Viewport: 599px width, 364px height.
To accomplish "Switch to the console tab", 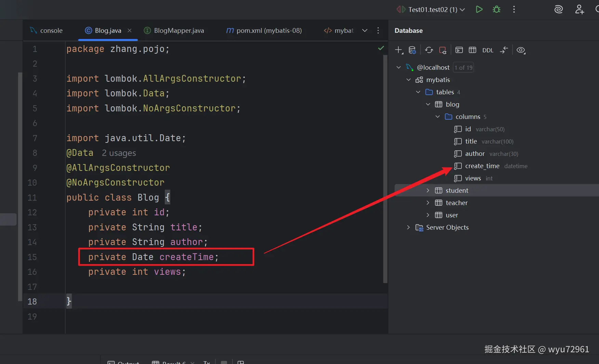I will tap(46, 30).
